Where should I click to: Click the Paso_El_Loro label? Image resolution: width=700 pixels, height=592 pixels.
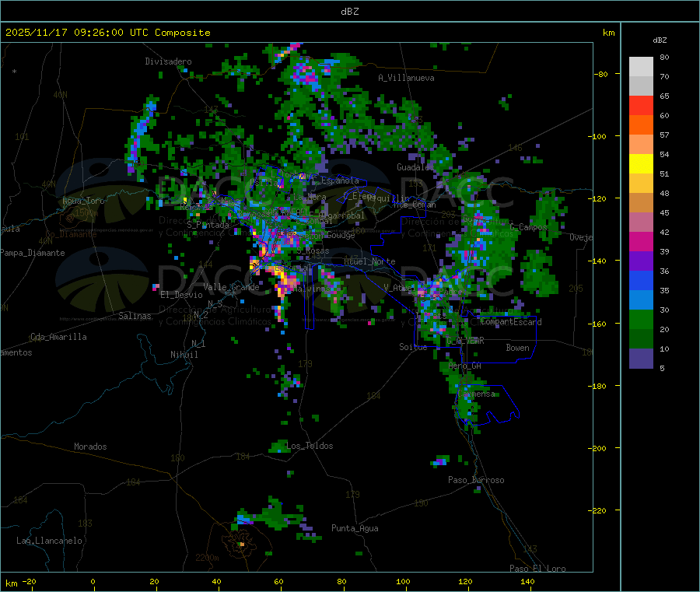537,569
